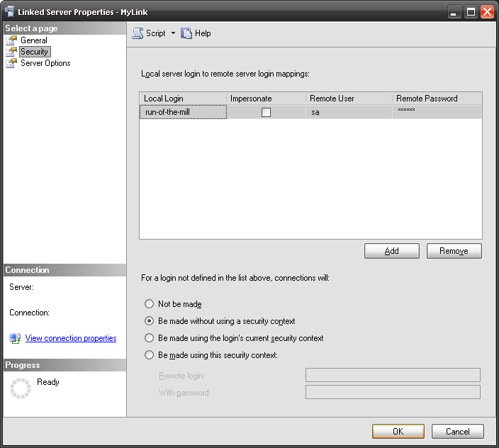This screenshot has width=499, height=448.
Task: Click the Remote login text field
Action: [x=393, y=375]
